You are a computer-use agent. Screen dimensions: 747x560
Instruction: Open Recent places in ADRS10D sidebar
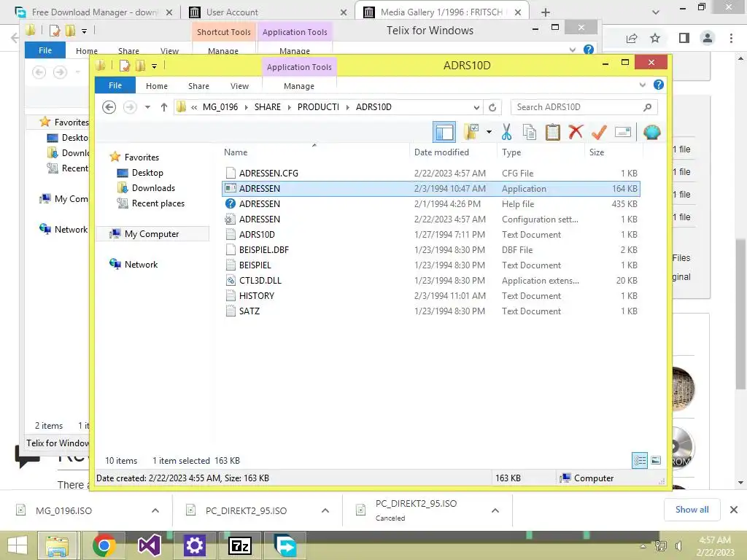coord(158,203)
